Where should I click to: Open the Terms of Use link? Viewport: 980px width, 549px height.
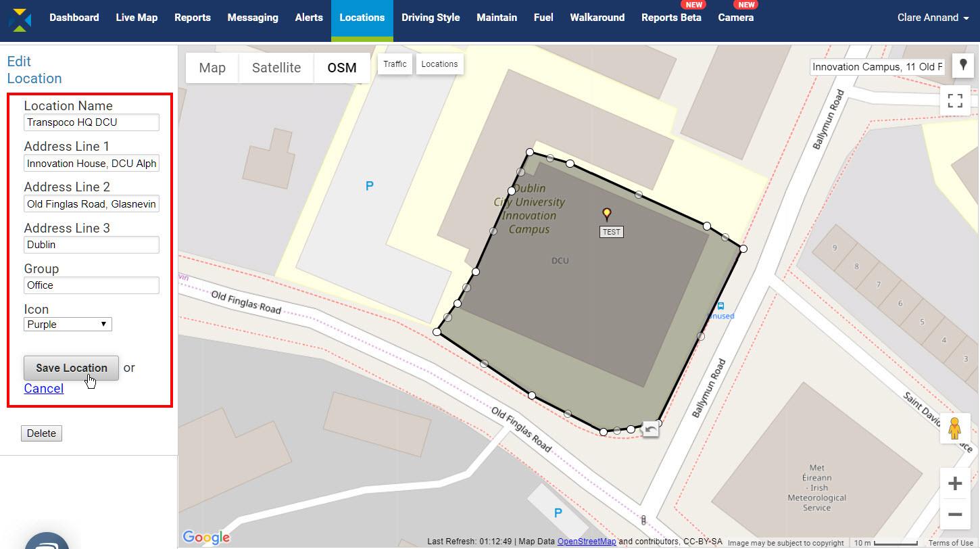pyautogui.click(x=951, y=543)
